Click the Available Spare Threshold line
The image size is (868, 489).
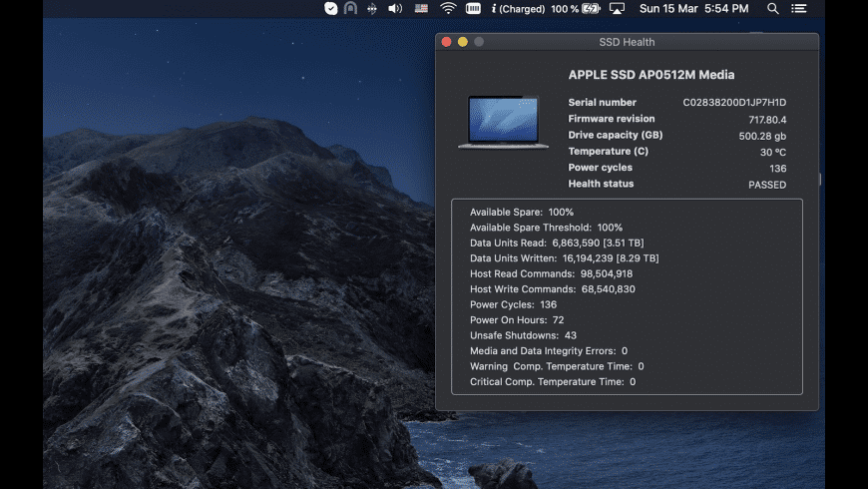tap(546, 228)
